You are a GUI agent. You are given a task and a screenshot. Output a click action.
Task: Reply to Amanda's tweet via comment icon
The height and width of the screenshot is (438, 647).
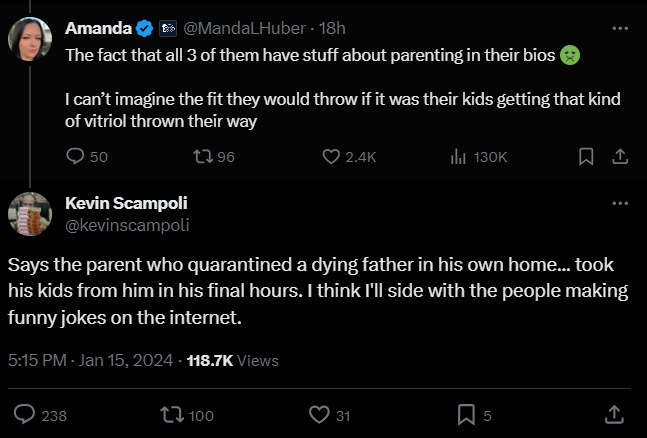pos(75,156)
